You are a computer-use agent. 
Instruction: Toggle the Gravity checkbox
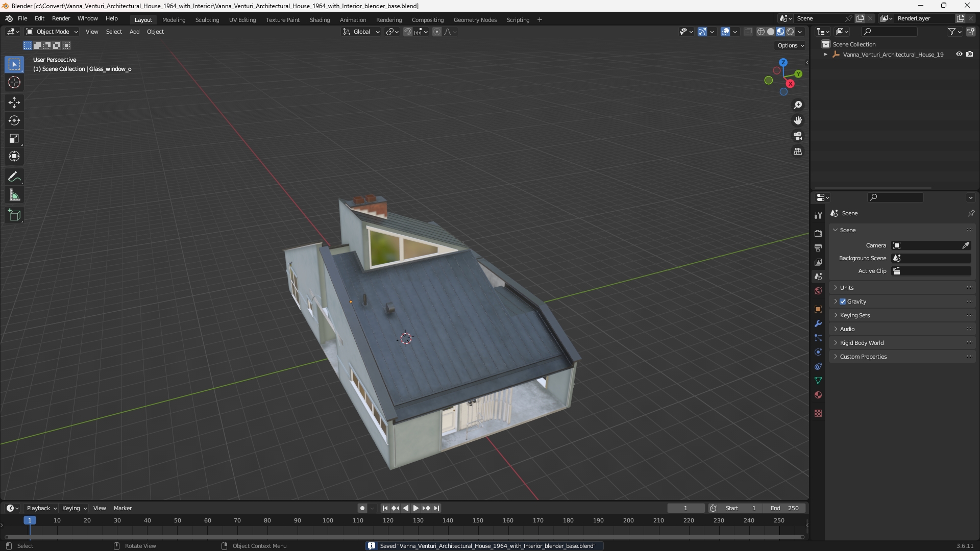click(x=843, y=302)
